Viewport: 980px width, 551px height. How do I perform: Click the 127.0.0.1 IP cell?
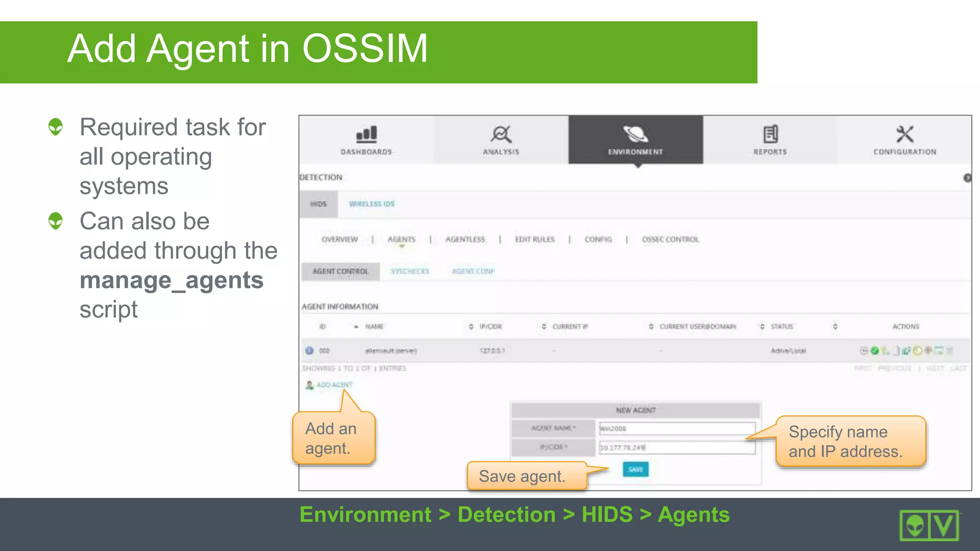[x=492, y=351]
